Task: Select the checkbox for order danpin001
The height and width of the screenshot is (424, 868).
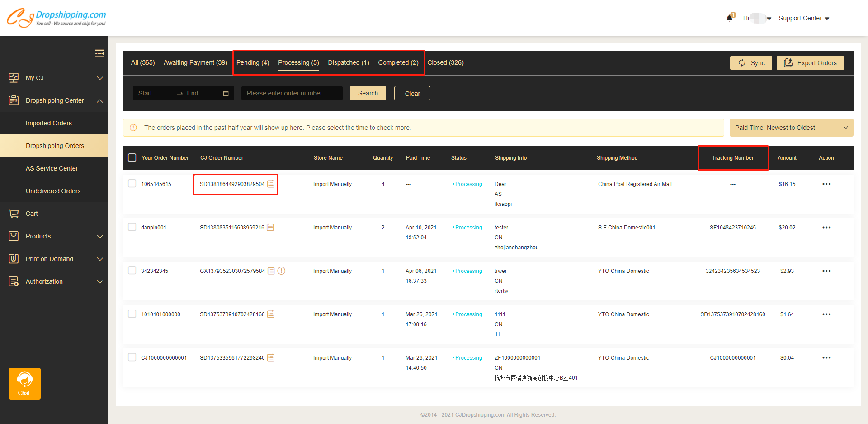Action: [132, 227]
